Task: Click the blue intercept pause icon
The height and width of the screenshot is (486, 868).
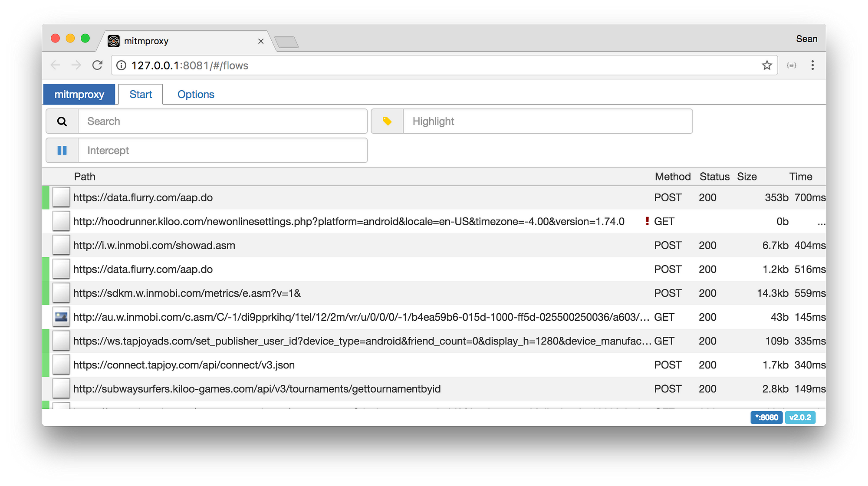Action: coord(62,151)
